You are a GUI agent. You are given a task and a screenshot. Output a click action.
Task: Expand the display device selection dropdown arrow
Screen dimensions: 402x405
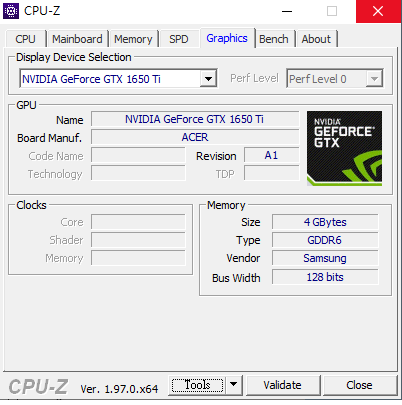(x=208, y=79)
